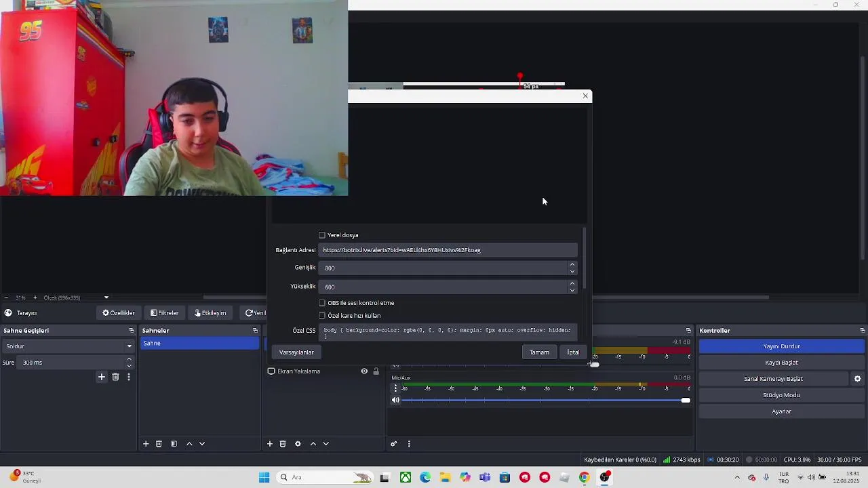Open scene transition three-dot options menu

pos(129,377)
